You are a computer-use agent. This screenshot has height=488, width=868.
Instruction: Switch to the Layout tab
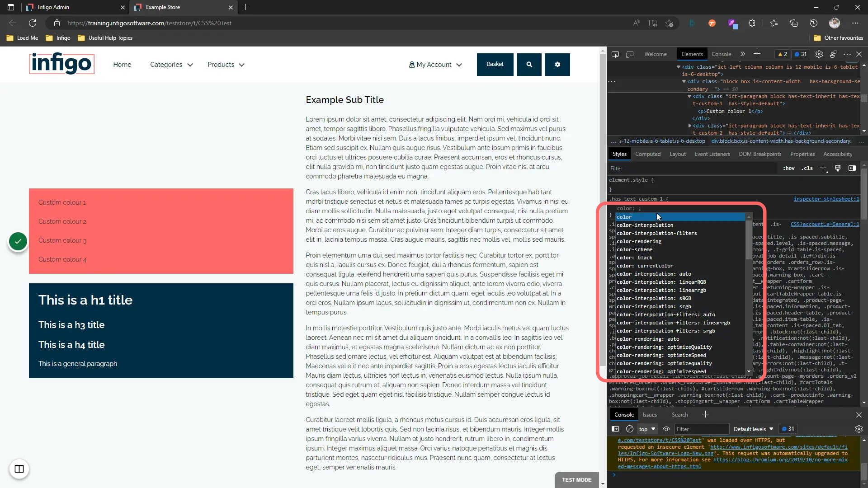pyautogui.click(x=677, y=154)
